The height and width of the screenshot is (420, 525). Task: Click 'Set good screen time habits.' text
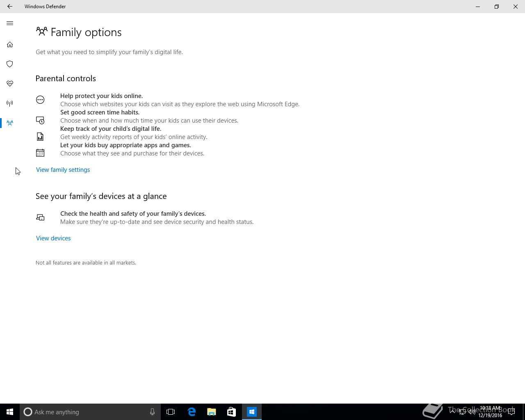click(100, 112)
